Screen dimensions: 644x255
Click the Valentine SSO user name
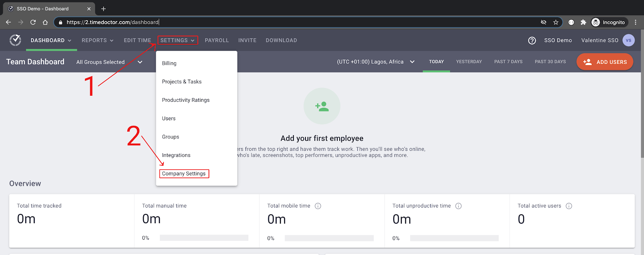pyautogui.click(x=600, y=40)
